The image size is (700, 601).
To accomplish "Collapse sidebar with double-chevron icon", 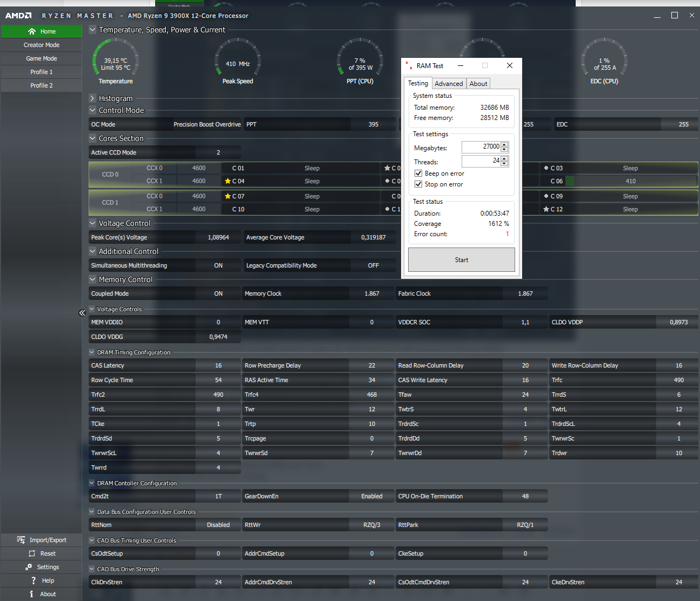I will click(x=82, y=313).
